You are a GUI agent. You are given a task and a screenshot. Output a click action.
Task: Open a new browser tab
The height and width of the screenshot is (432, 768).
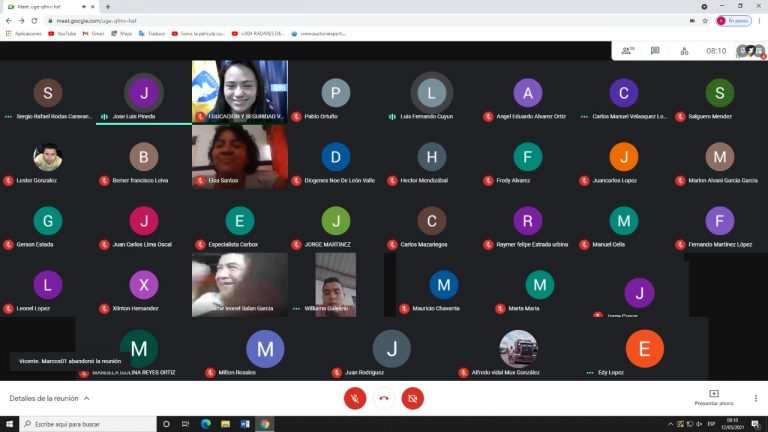[x=107, y=6]
